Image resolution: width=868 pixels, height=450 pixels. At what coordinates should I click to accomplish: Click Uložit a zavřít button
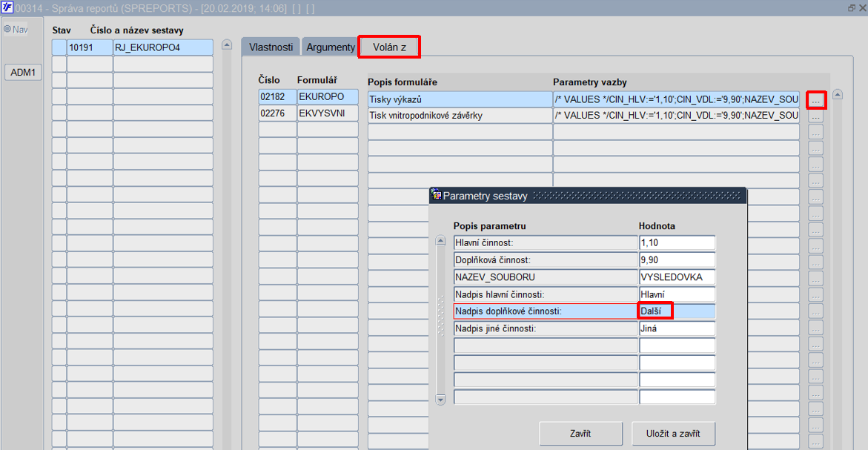(x=673, y=434)
